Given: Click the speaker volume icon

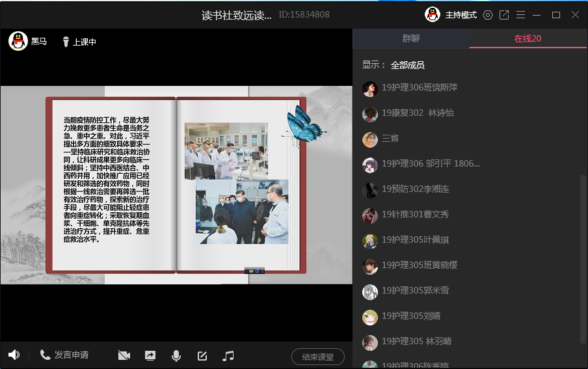Looking at the screenshot, I should 14,355.
